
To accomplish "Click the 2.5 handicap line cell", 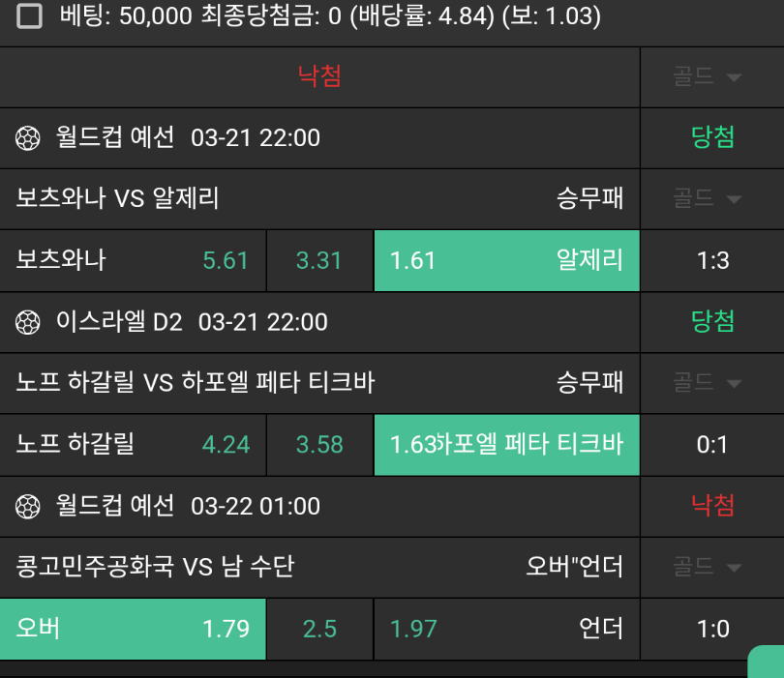I will (x=319, y=629).
